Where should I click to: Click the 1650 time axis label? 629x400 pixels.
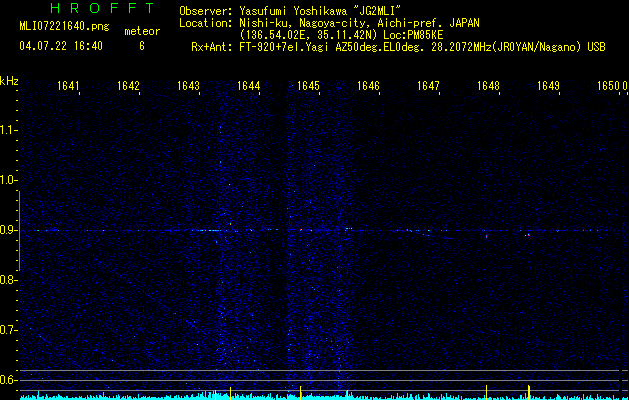pyautogui.click(x=608, y=85)
